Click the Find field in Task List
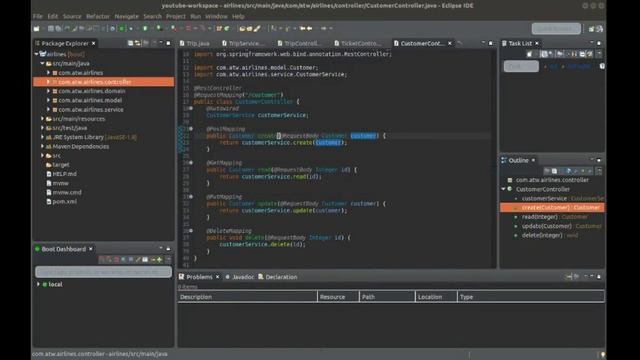 click(521, 66)
